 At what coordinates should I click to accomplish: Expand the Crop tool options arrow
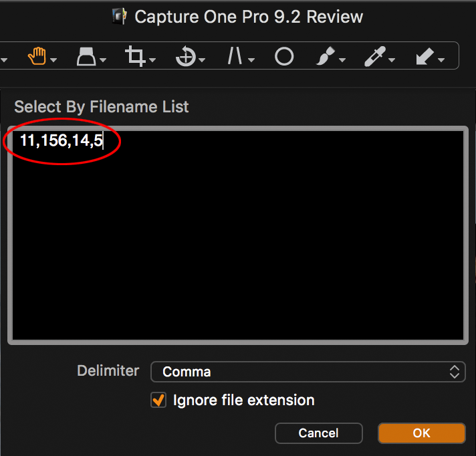[x=152, y=60]
